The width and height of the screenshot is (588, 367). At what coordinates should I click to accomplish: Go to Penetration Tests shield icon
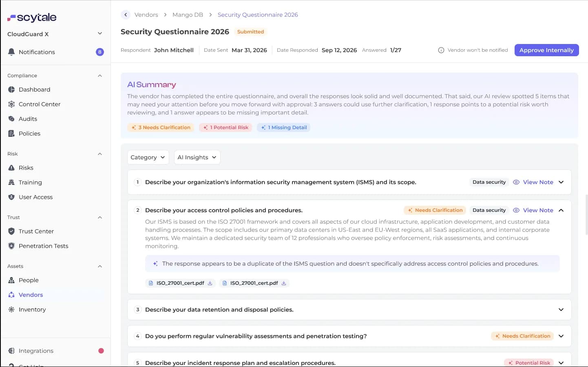click(11, 246)
